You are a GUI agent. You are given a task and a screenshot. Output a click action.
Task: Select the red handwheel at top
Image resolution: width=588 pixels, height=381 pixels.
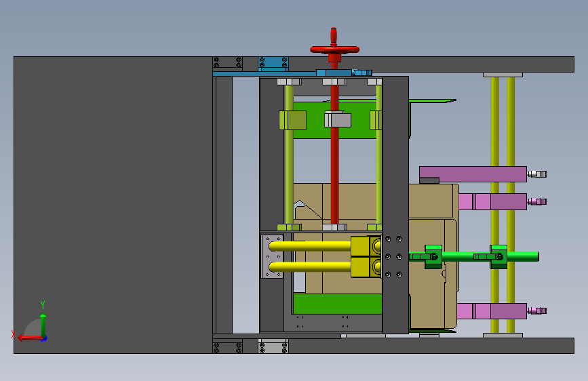coord(334,49)
